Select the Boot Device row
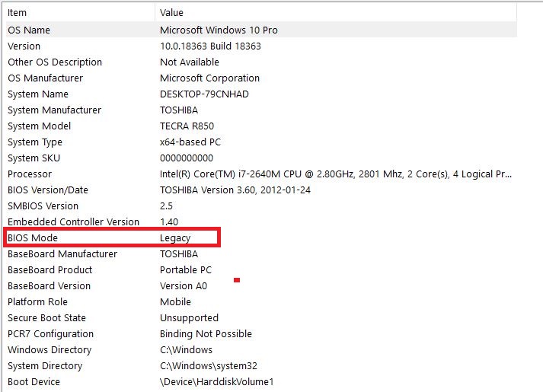Image resolution: width=543 pixels, height=392 pixels. (261, 381)
